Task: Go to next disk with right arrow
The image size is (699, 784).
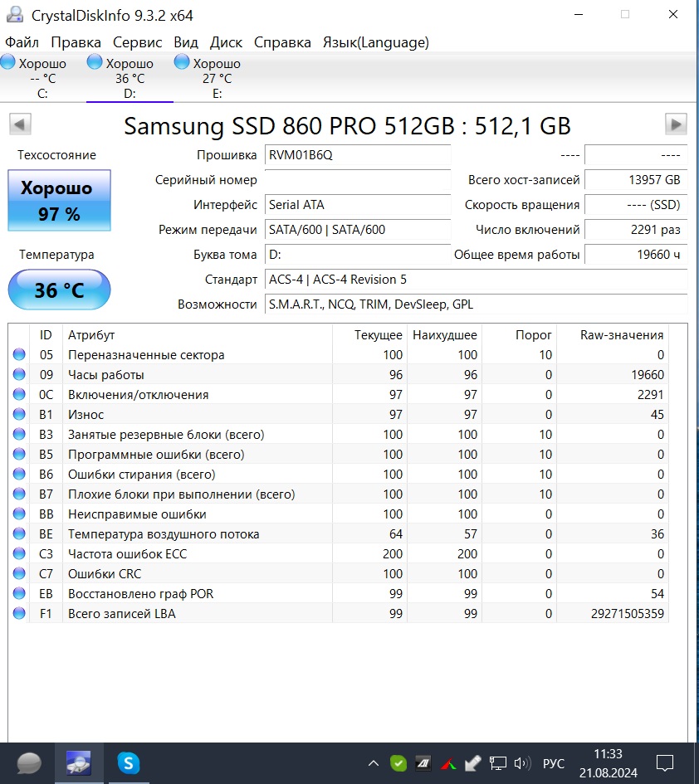Action: point(676,124)
